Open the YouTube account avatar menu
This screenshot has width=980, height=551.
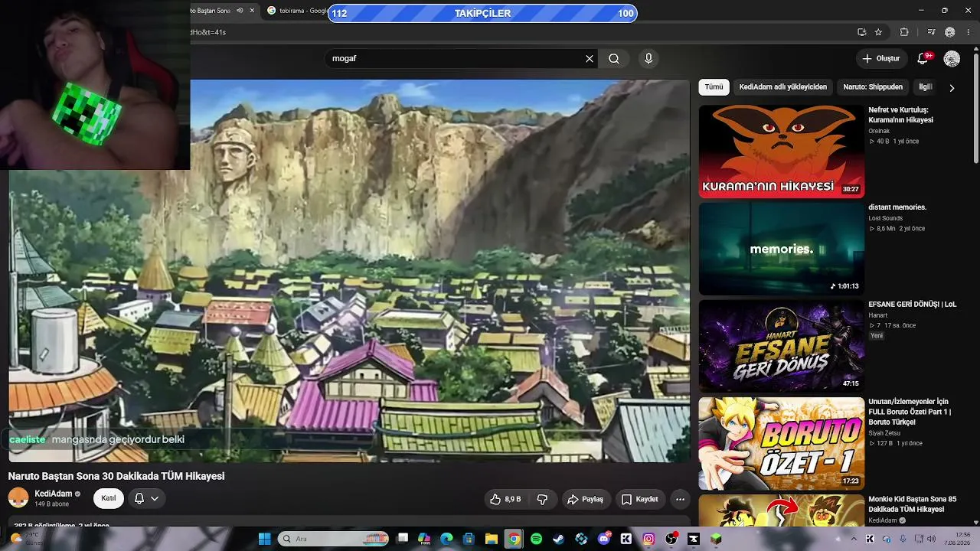pyautogui.click(x=952, y=59)
